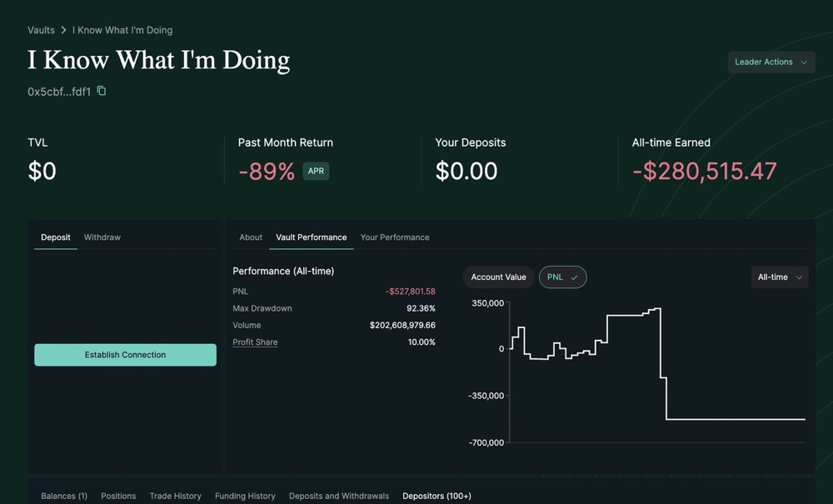Switch to the Your Performance tab

coord(395,237)
